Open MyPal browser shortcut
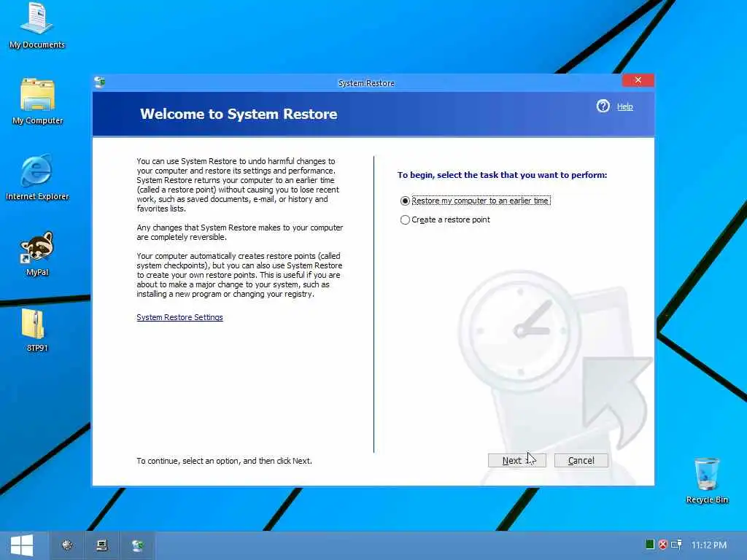 (x=37, y=253)
